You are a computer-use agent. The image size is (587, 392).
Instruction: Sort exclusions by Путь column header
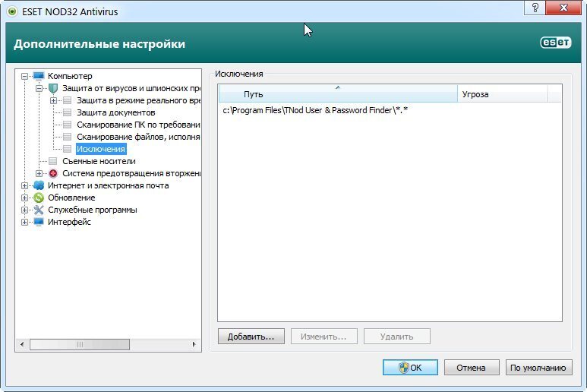(x=337, y=94)
